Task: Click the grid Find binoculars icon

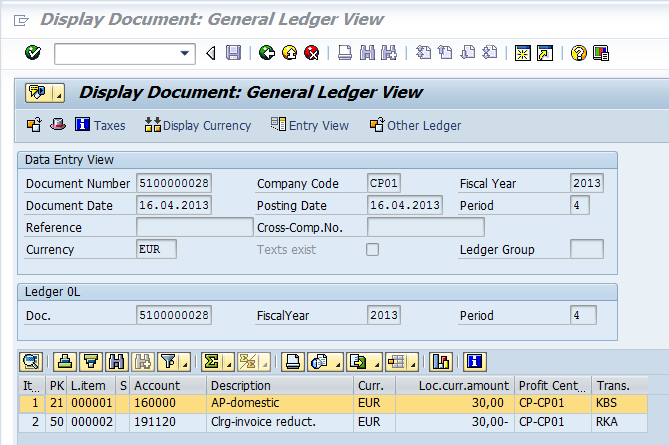Action: point(116,362)
